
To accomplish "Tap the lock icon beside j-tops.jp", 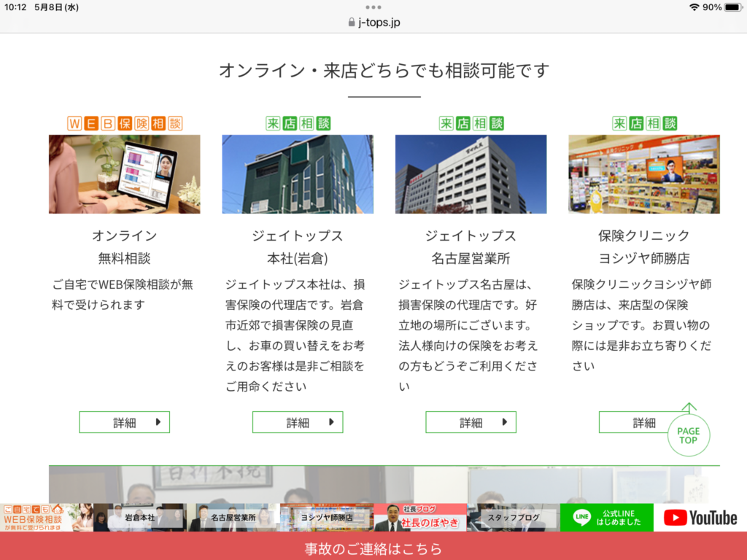I will (352, 23).
